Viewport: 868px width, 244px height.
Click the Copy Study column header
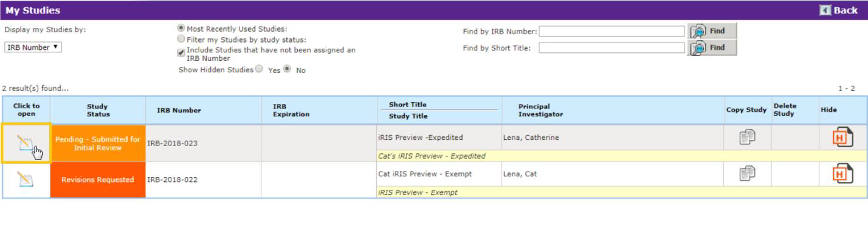coord(746,110)
